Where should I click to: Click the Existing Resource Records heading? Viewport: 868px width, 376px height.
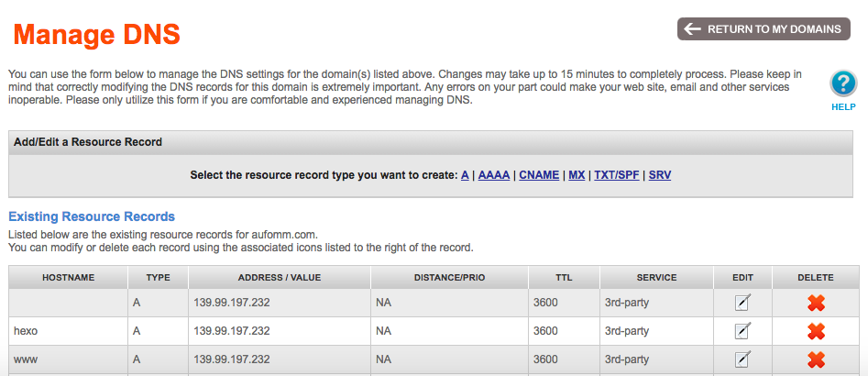[x=92, y=216]
